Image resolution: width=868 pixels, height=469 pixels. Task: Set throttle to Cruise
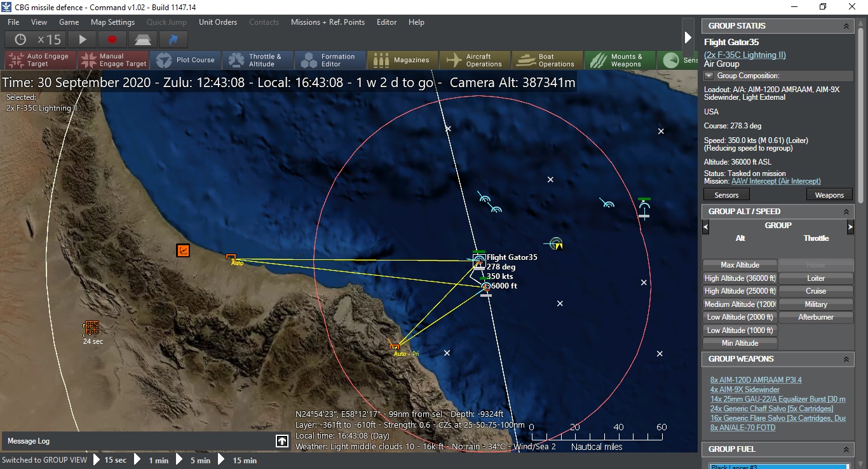[816, 291]
